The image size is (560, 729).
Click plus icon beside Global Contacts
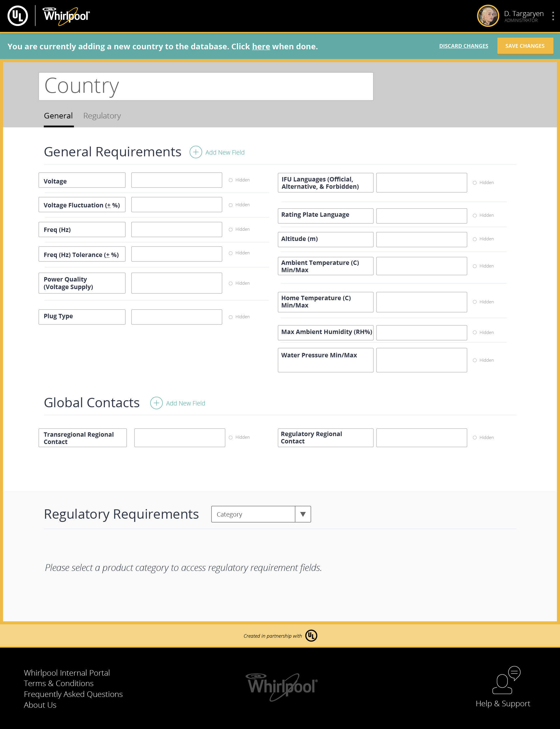pos(156,403)
